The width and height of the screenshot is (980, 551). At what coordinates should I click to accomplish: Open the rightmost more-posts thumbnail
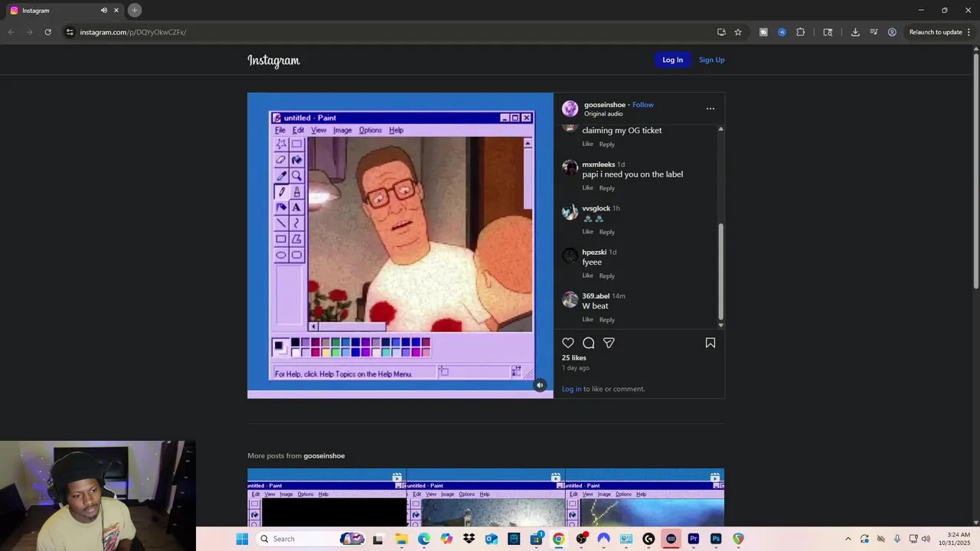tap(645, 498)
